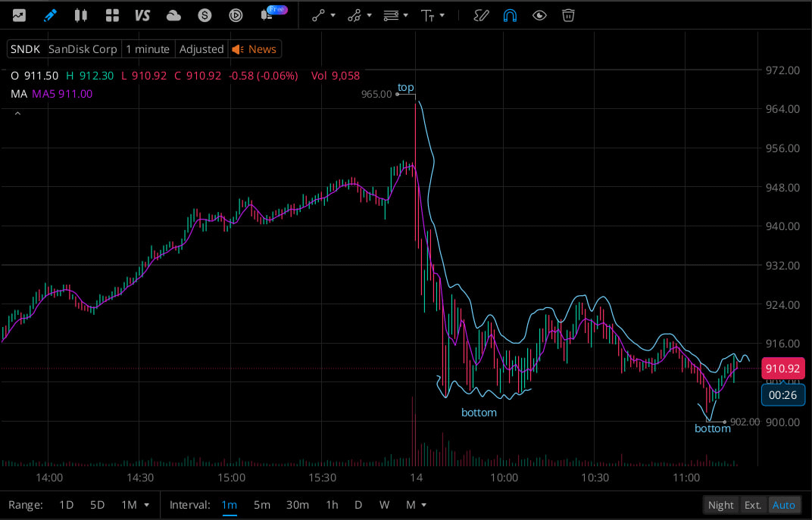The height and width of the screenshot is (520, 812).
Task: Delete drawings with the trash icon
Action: [568, 15]
